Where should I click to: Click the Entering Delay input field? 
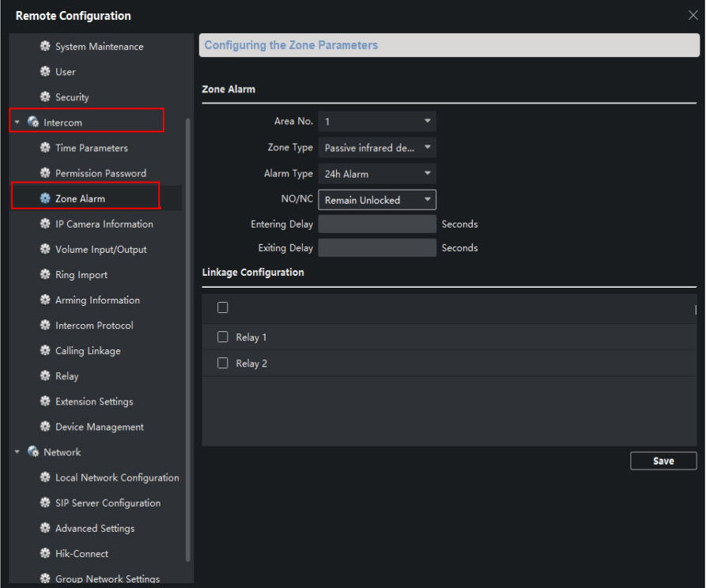377,224
